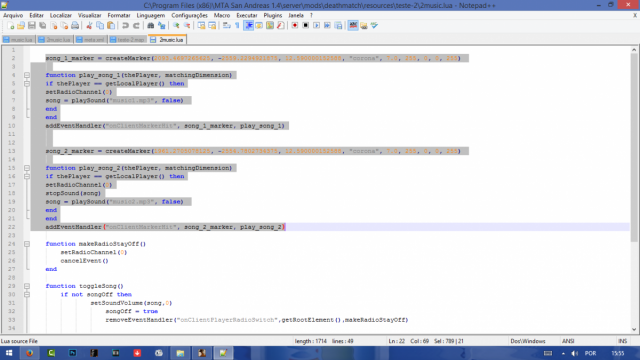Open the Function List panel icon
The width and height of the screenshot is (640, 360).
[x=280, y=26]
